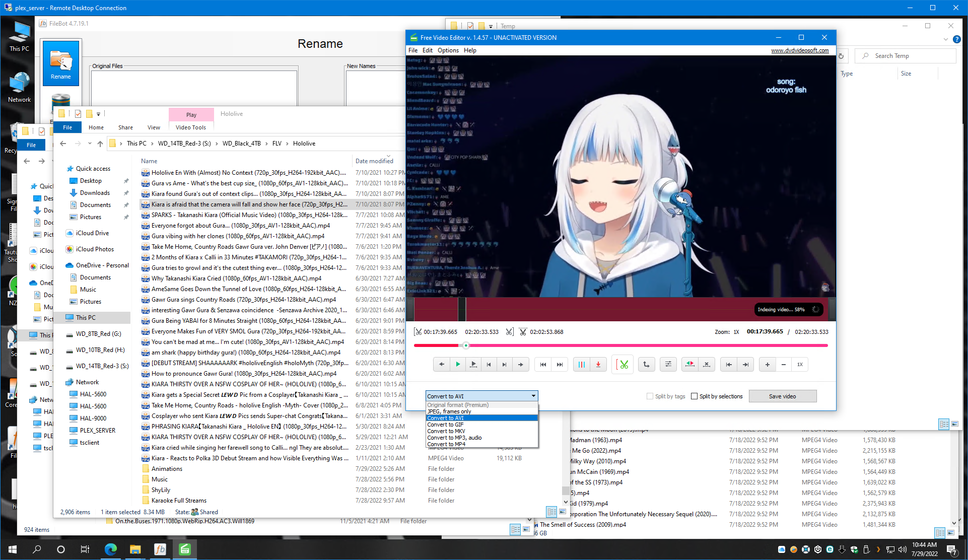Image resolution: width=968 pixels, height=560 pixels.
Task: Open the View ribbon tab in Explorer
Action: pyautogui.click(x=154, y=127)
